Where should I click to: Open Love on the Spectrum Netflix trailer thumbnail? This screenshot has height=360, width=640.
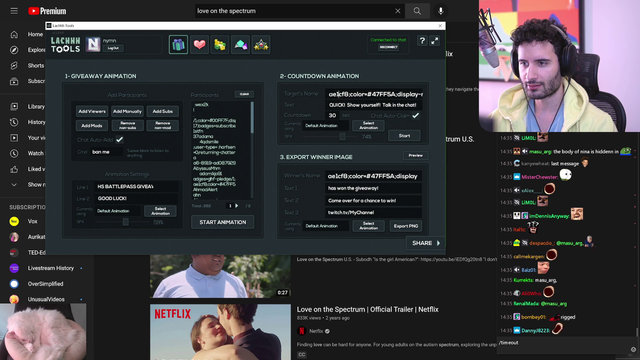[220, 332]
